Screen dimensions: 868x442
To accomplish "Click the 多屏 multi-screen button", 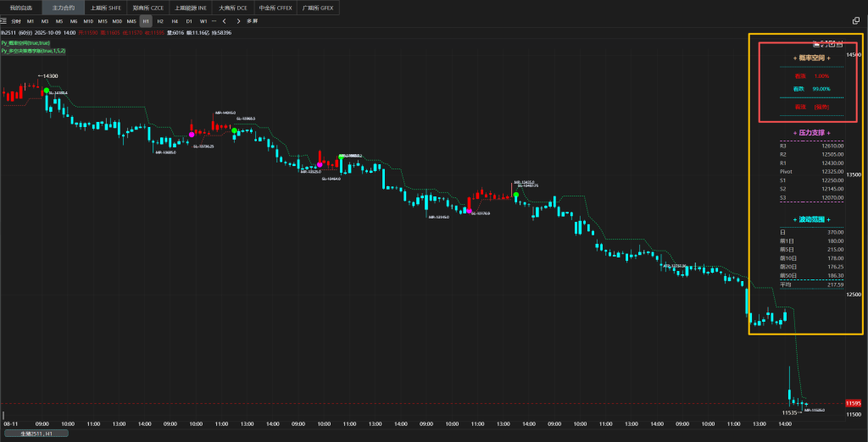I will [252, 20].
